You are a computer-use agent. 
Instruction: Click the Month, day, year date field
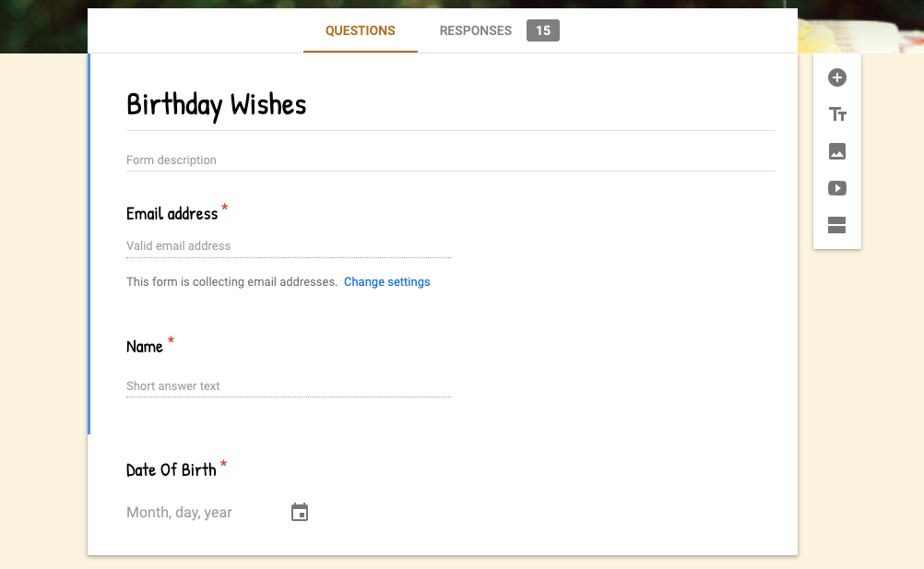(x=179, y=512)
